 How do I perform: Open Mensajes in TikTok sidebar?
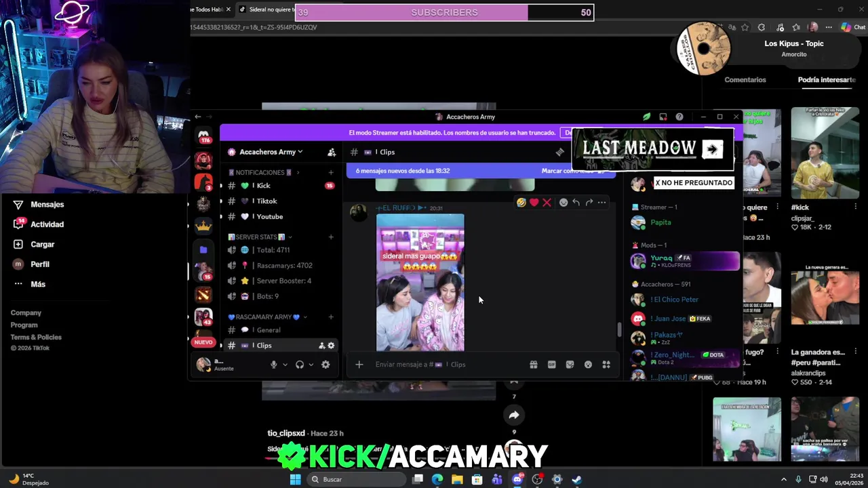pos(38,205)
